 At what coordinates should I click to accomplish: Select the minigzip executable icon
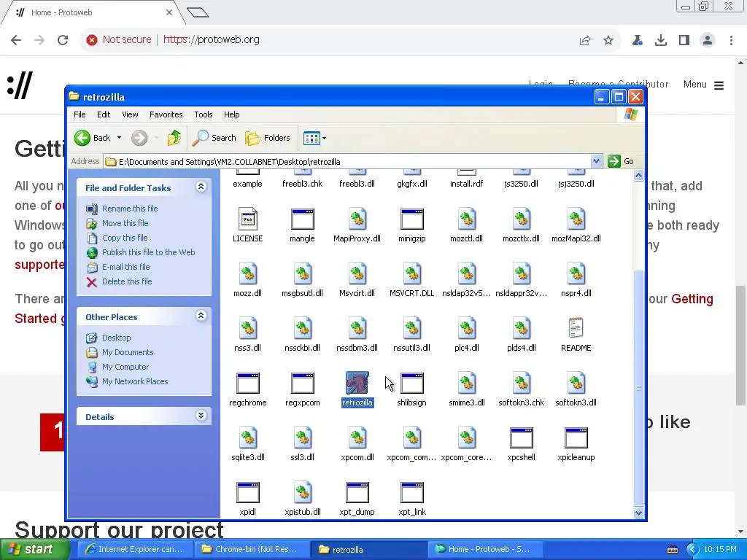[412, 219]
